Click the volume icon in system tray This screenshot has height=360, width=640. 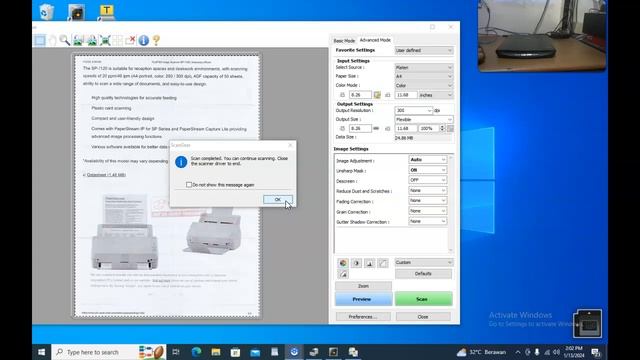click(556, 352)
